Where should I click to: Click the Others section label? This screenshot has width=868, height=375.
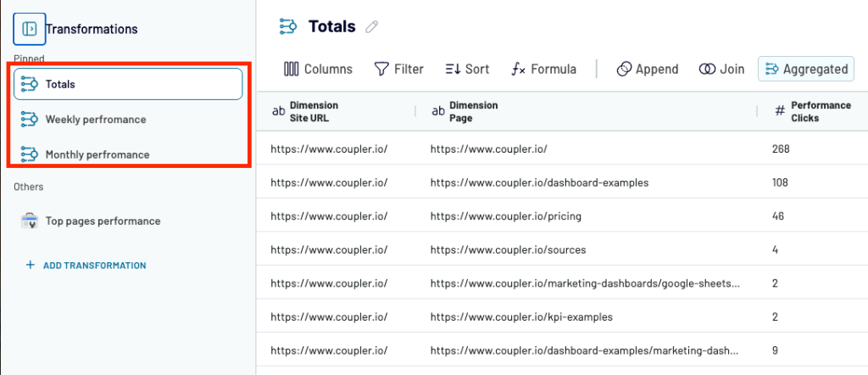pos(28,187)
